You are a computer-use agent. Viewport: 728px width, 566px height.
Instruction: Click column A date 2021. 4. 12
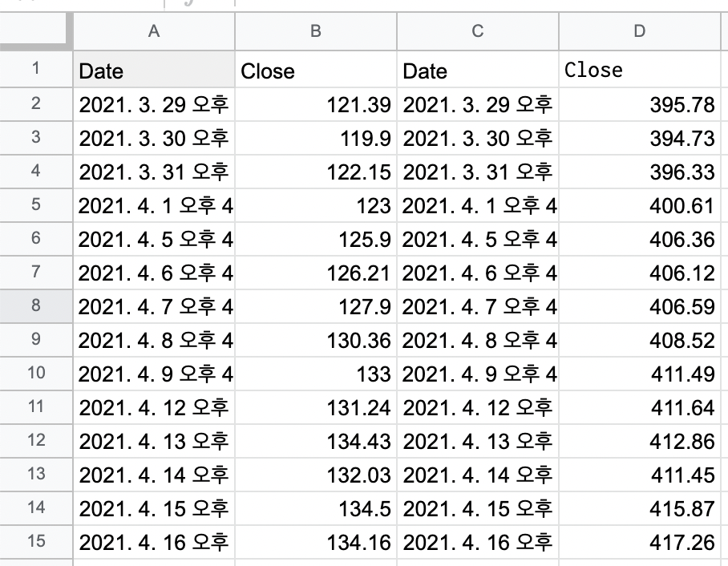[154, 407]
